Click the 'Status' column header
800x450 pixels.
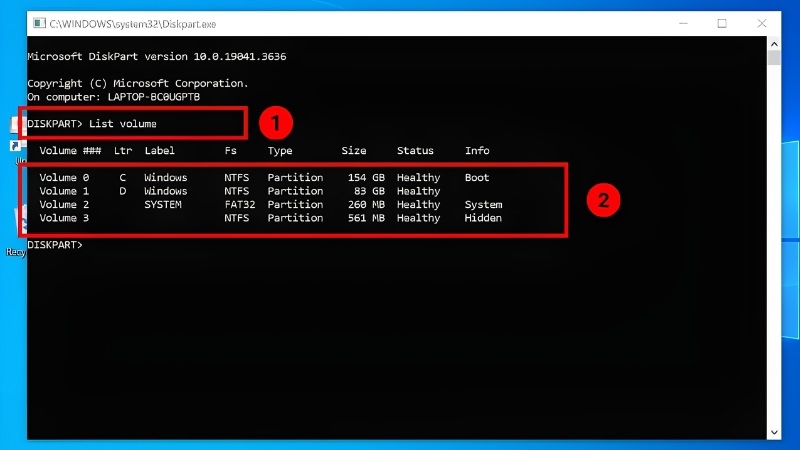(415, 151)
